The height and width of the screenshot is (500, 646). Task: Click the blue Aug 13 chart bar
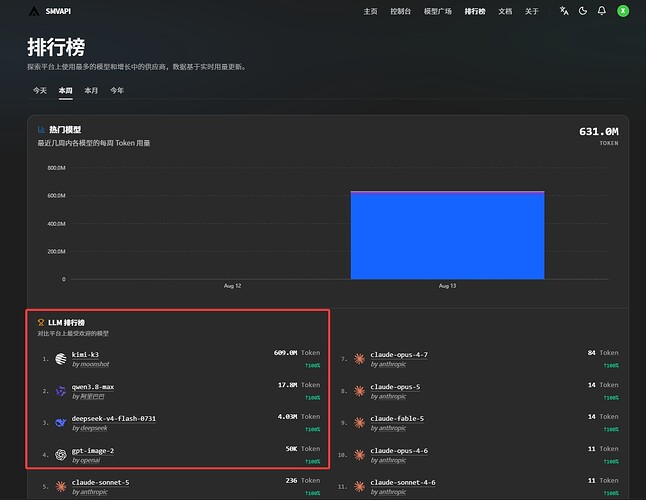coord(447,236)
